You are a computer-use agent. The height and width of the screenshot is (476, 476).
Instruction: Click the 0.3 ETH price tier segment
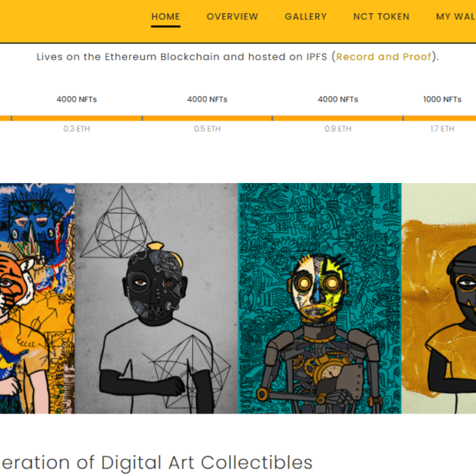[76, 118]
